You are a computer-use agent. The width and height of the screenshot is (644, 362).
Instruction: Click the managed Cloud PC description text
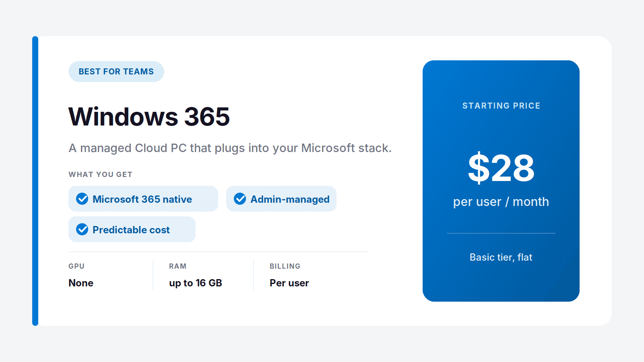(230, 148)
